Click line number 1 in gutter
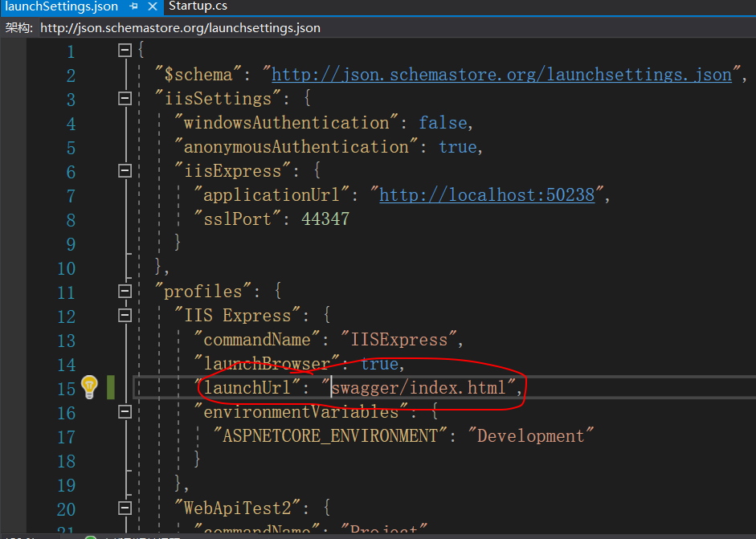Viewport: 756px width, 539px height. click(x=71, y=51)
